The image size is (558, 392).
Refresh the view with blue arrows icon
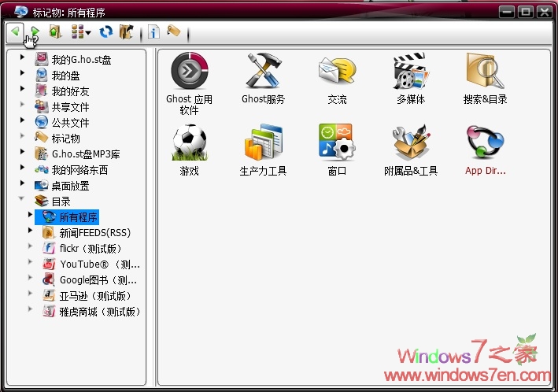click(x=106, y=31)
